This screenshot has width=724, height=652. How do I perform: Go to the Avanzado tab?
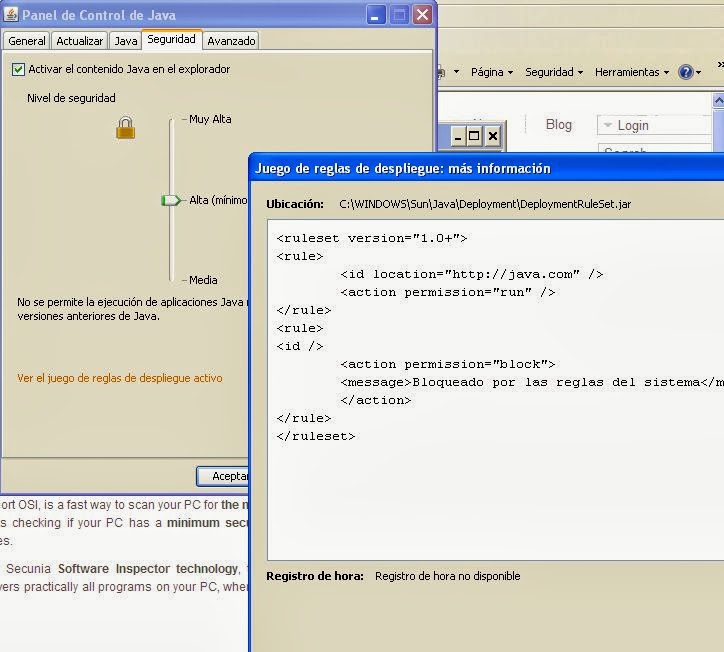pos(231,41)
